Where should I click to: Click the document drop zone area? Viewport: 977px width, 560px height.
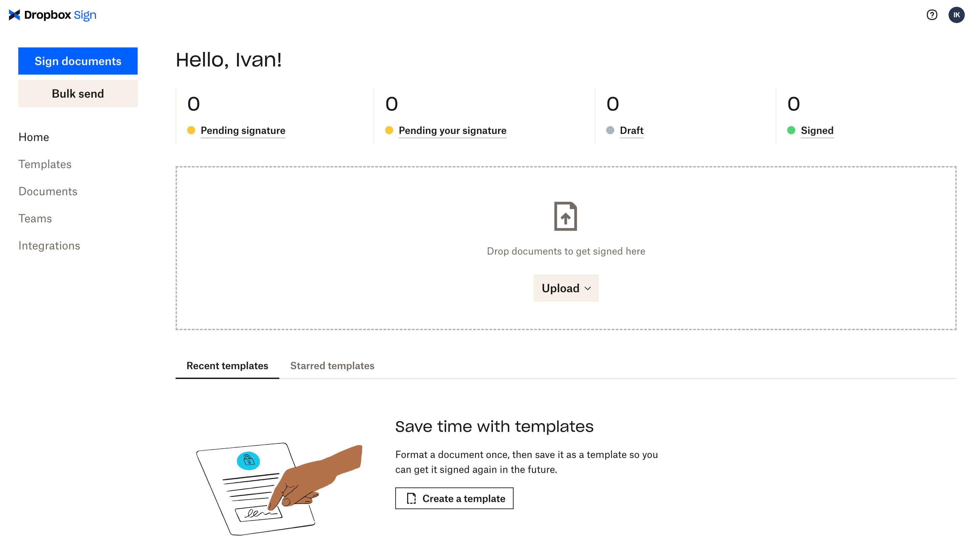tap(566, 248)
